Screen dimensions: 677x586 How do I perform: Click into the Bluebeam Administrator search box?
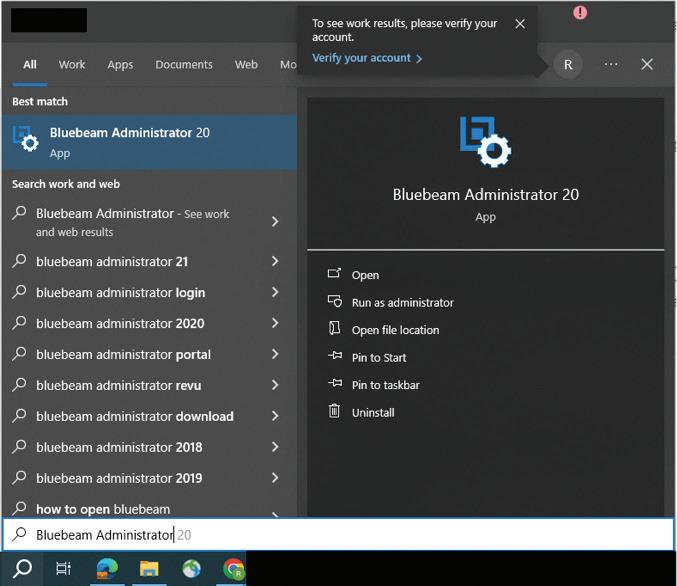point(338,534)
